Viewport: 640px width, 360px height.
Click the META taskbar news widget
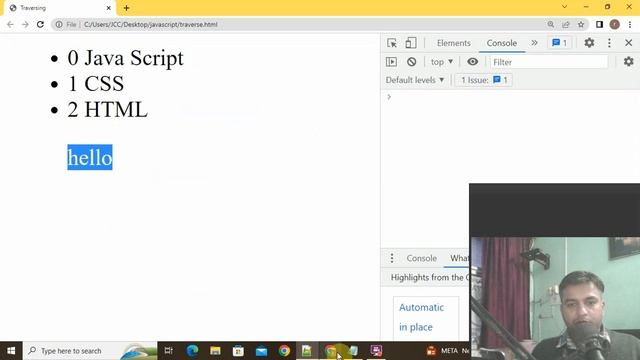pyautogui.click(x=447, y=351)
